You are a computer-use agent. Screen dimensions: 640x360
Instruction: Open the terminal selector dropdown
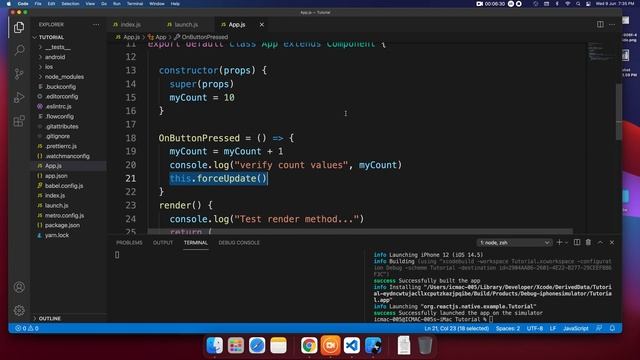point(514,242)
